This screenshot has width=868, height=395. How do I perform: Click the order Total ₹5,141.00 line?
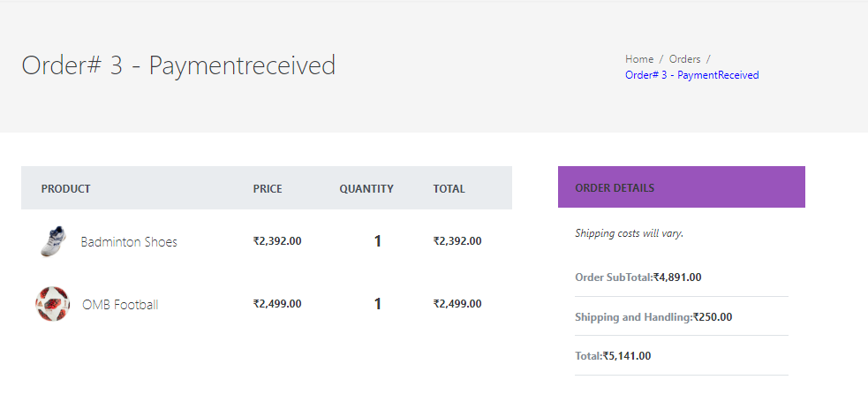613,355
